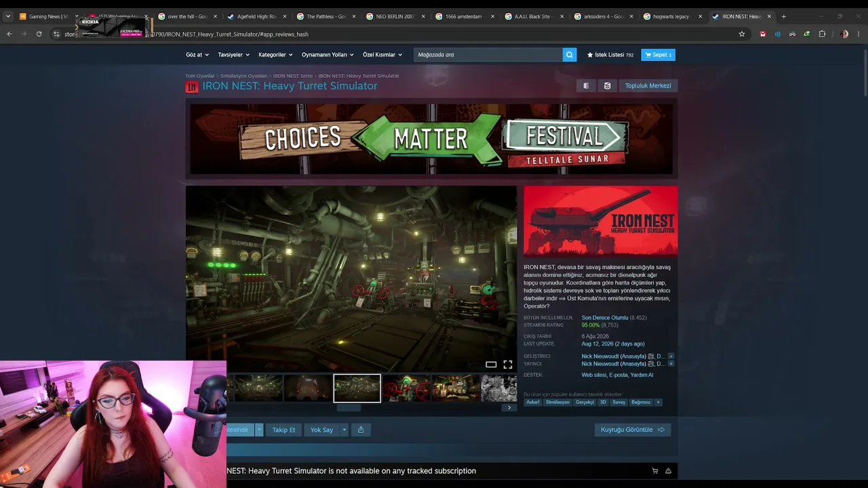Click the SteamDB book icon left of Topluluk Merkezi
The image size is (868, 488).
tap(586, 86)
